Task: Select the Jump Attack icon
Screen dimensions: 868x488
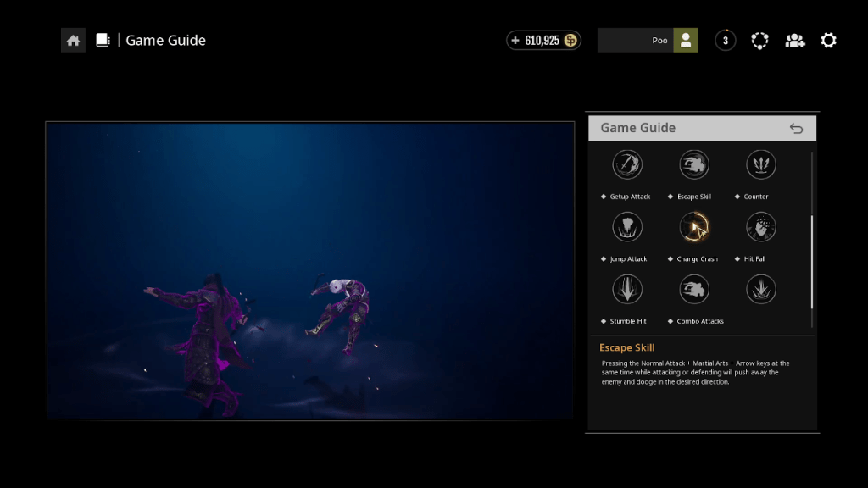Action: [x=627, y=227]
